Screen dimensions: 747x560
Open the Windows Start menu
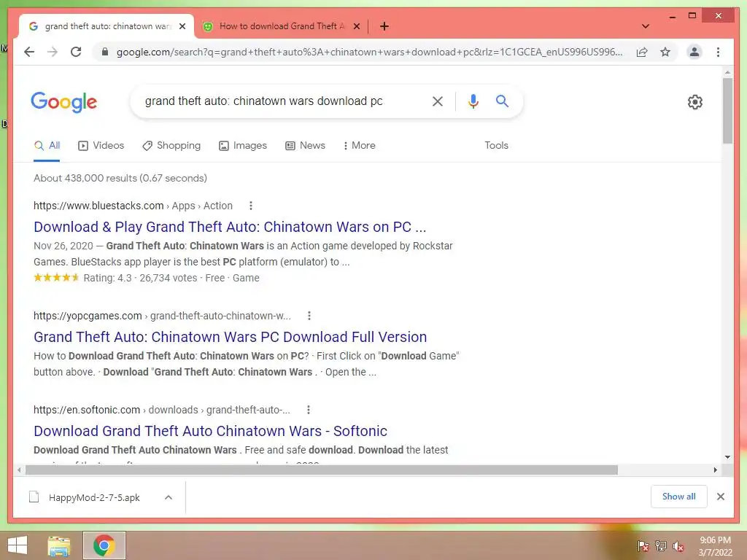tap(18, 545)
